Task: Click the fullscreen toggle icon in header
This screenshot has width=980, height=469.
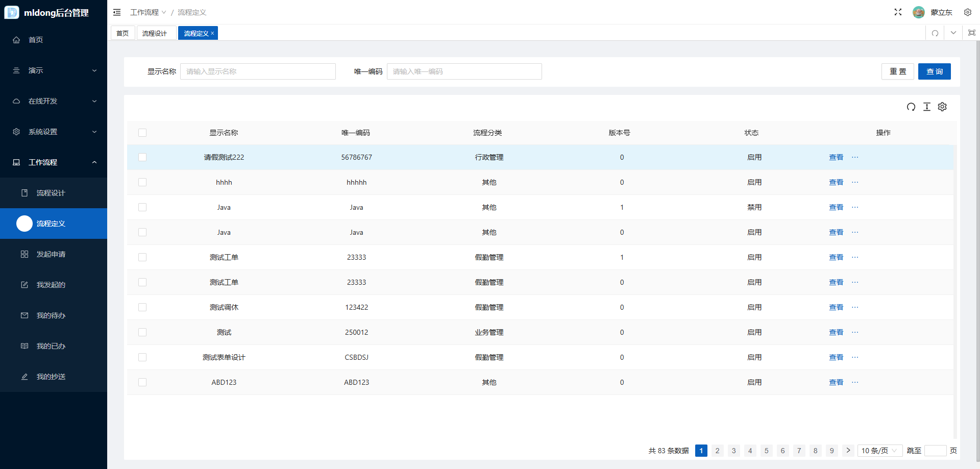Action: (x=898, y=12)
